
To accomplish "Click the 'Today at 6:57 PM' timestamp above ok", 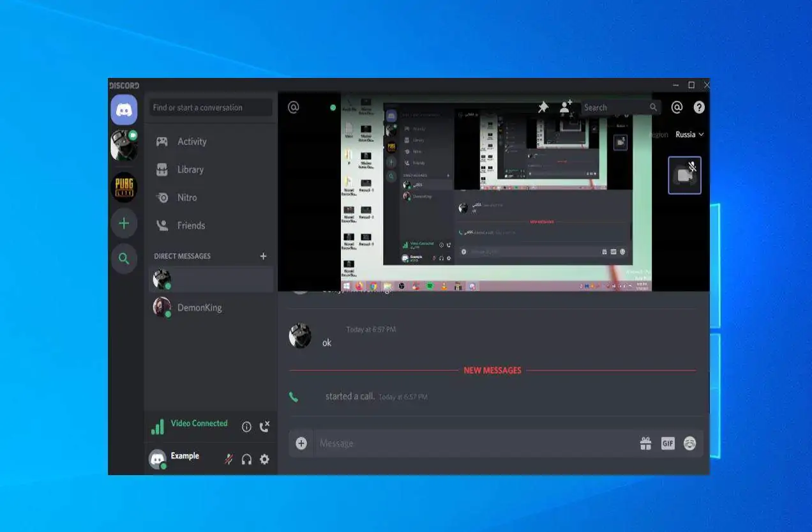I will [371, 330].
